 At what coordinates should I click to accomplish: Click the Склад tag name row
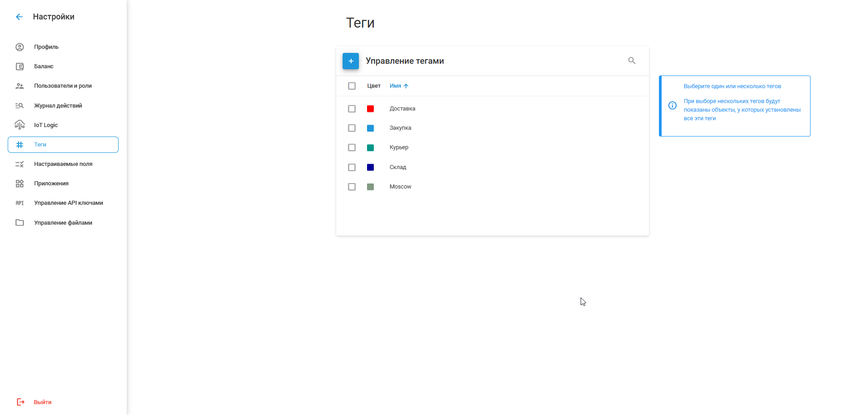(398, 167)
